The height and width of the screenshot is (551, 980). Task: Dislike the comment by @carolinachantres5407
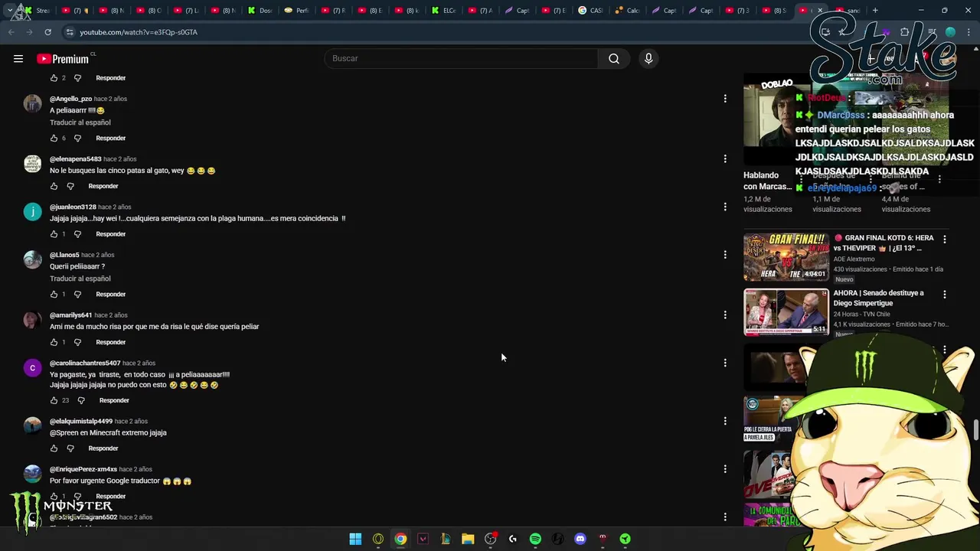pyautogui.click(x=81, y=400)
